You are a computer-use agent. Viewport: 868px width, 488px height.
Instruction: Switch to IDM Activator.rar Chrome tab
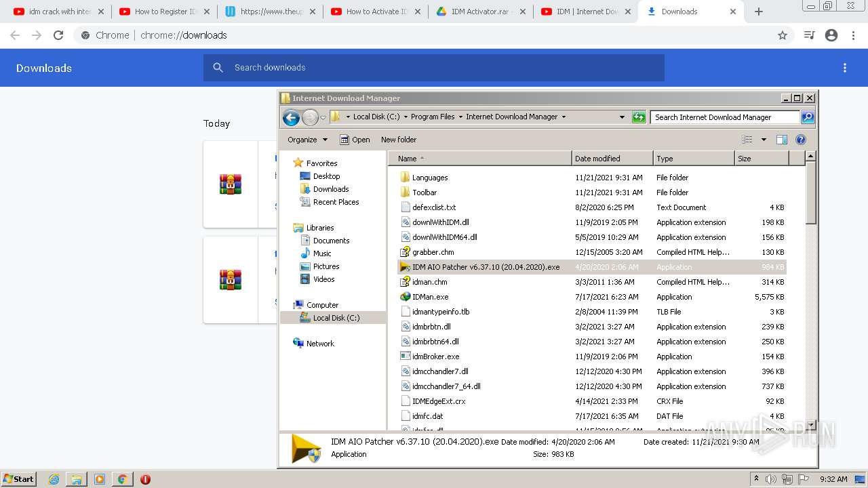[481, 12]
